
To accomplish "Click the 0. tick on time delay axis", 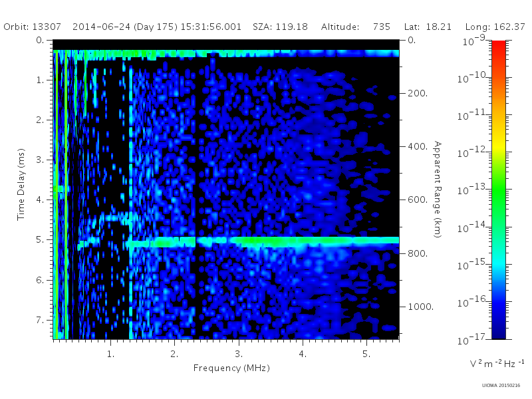I will pyautogui.click(x=40, y=40).
